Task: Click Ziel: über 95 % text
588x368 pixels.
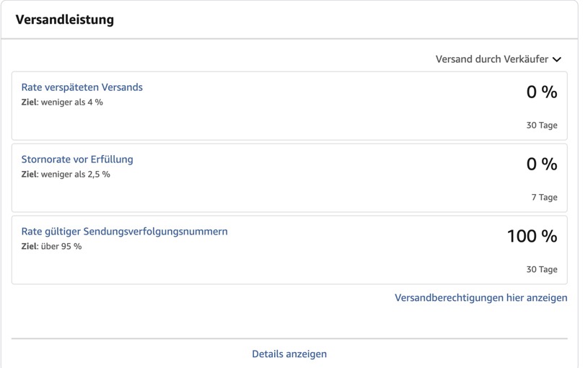Action: pyautogui.click(x=51, y=246)
